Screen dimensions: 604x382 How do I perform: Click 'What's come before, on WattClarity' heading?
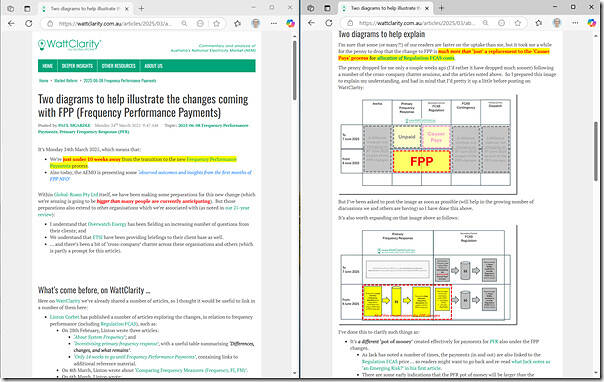(x=94, y=290)
